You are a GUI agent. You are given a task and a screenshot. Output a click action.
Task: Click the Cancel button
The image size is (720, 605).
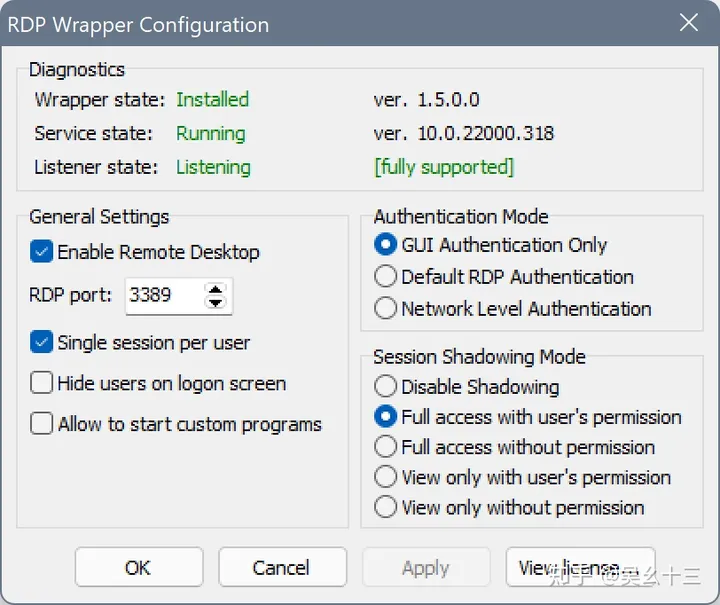click(x=282, y=567)
